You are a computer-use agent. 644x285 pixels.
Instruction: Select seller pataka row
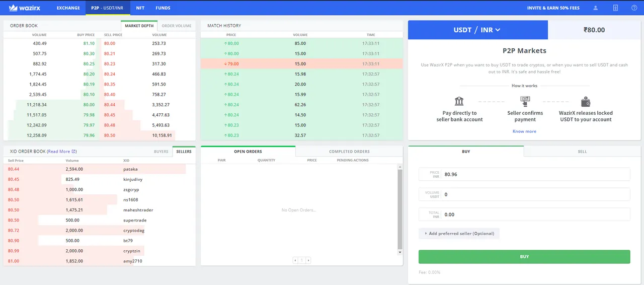pos(100,169)
